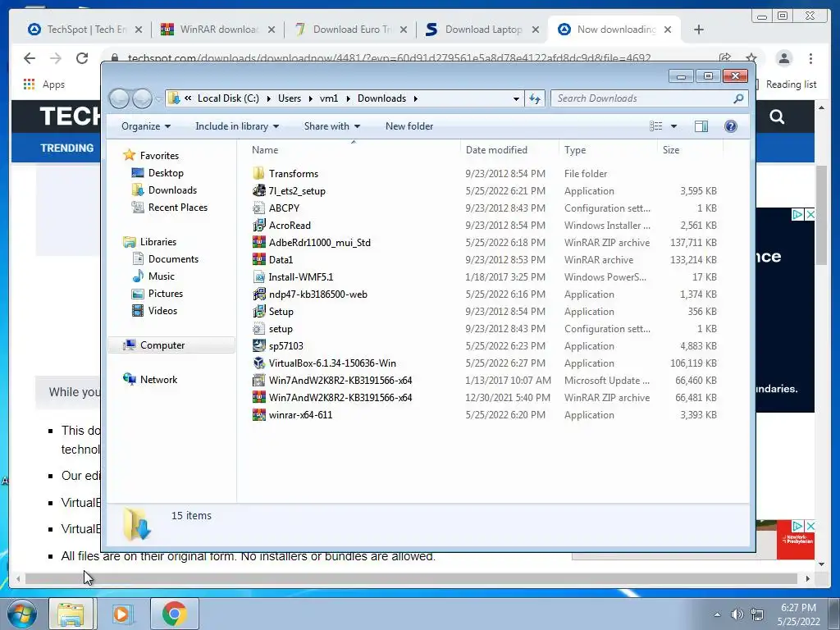Select the sp57103 application icon
Image resolution: width=840 pixels, height=630 pixels.
tap(258, 345)
